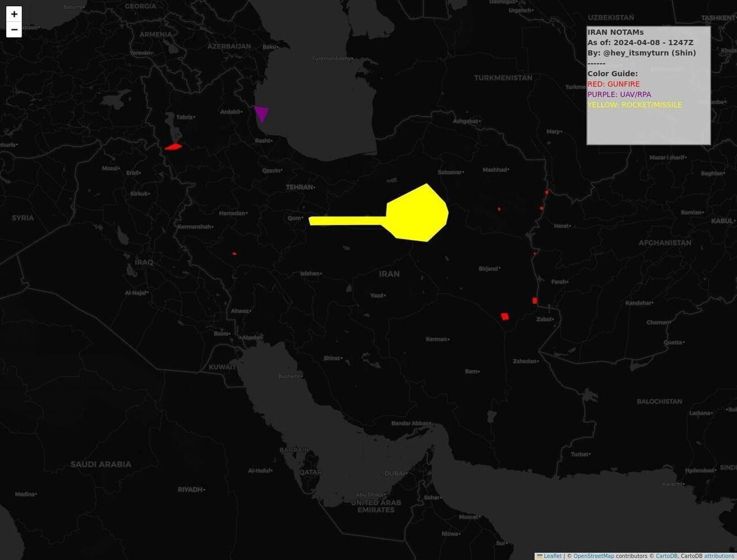Click the red GUNFIRE legend entry
This screenshot has height=560, width=737.
[x=614, y=84]
